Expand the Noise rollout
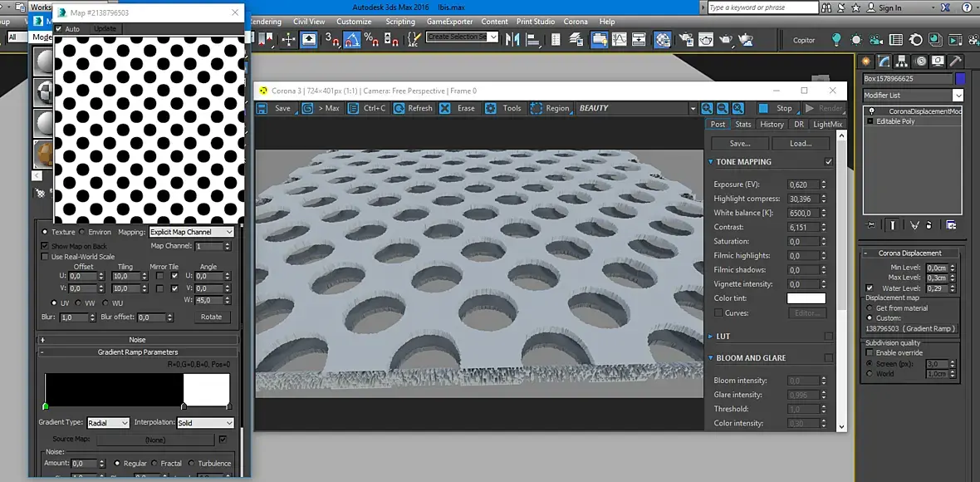This screenshot has width=980, height=482. point(137,340)
